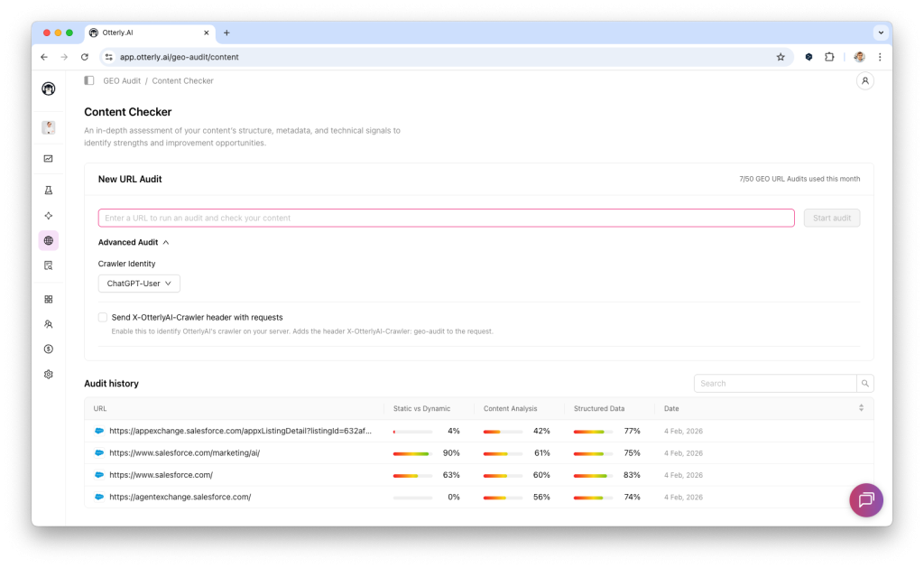
Task: Open the chart analytics sidebar icon
Action: [49, 159]
